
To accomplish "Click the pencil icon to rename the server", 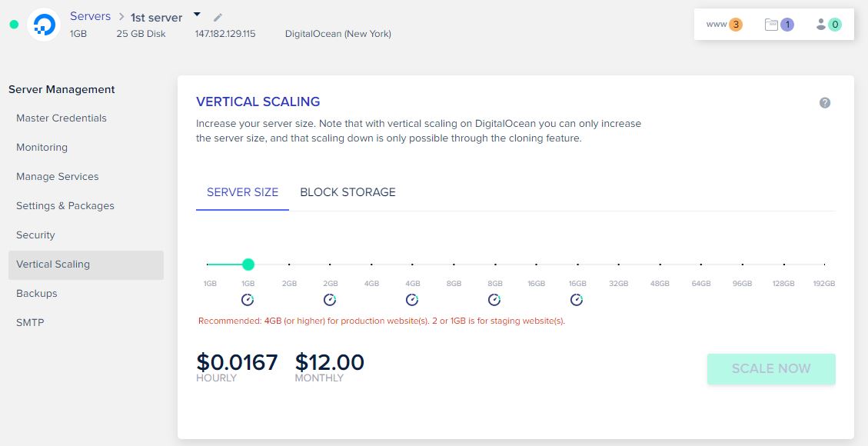I will (x=217, y=16).
